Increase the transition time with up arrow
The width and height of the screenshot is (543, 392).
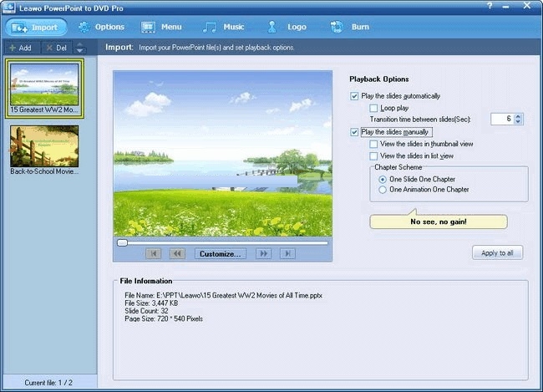point(520,116)
